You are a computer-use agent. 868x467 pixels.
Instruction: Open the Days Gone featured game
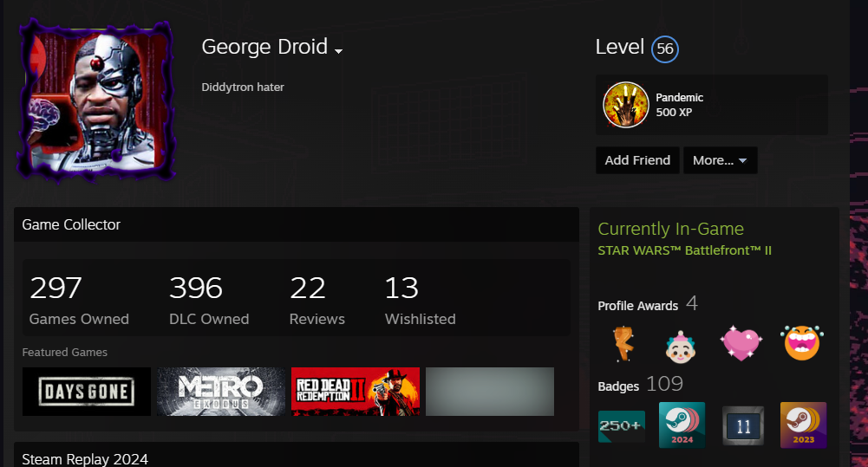[87, 392]
